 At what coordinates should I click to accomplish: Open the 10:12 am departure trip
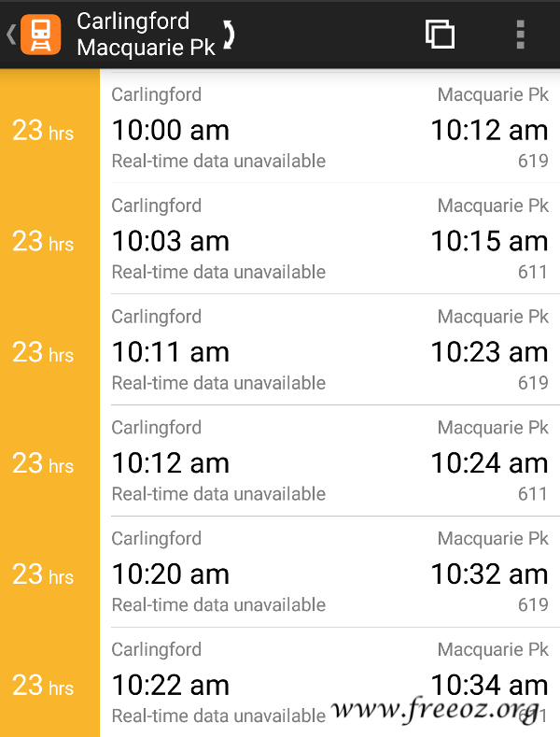329,461
